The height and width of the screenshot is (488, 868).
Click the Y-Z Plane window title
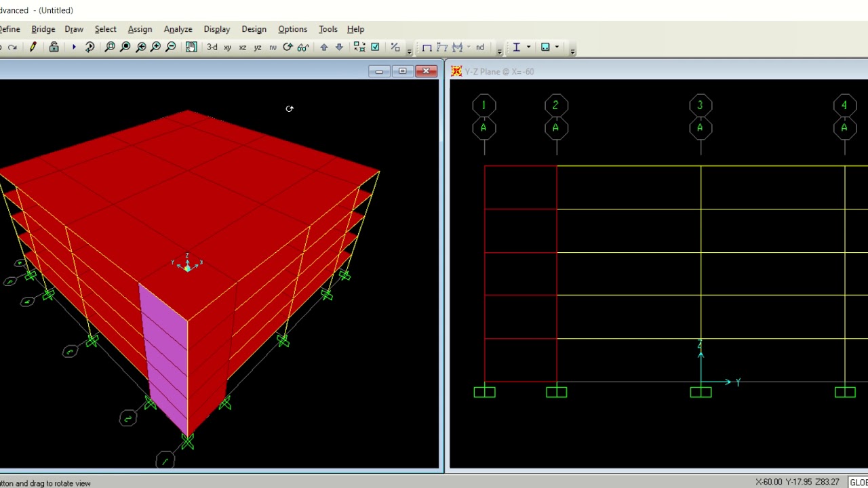point(500,71)
